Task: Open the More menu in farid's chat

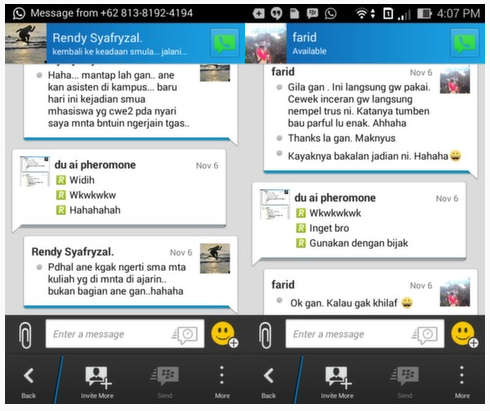Action: [x=462, y=382]
